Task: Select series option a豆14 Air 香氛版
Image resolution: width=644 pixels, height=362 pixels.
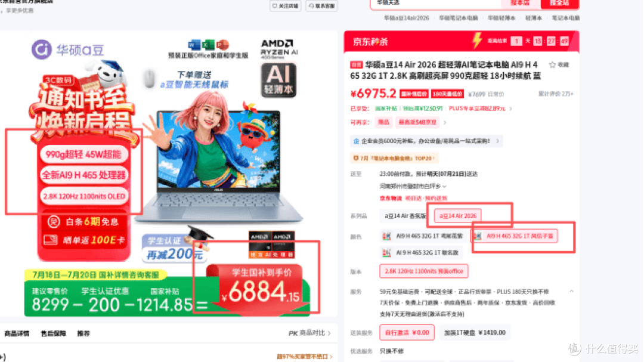Action: pyautogui.click(x=405, y=216)
